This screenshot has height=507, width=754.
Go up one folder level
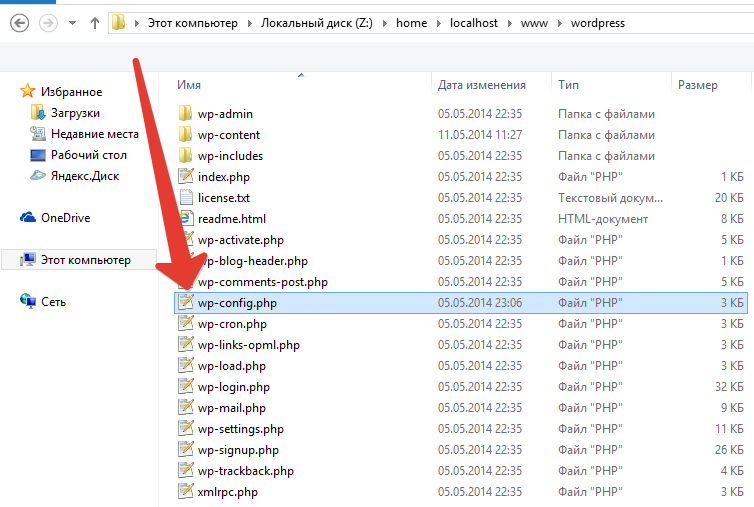click(95, 23)
